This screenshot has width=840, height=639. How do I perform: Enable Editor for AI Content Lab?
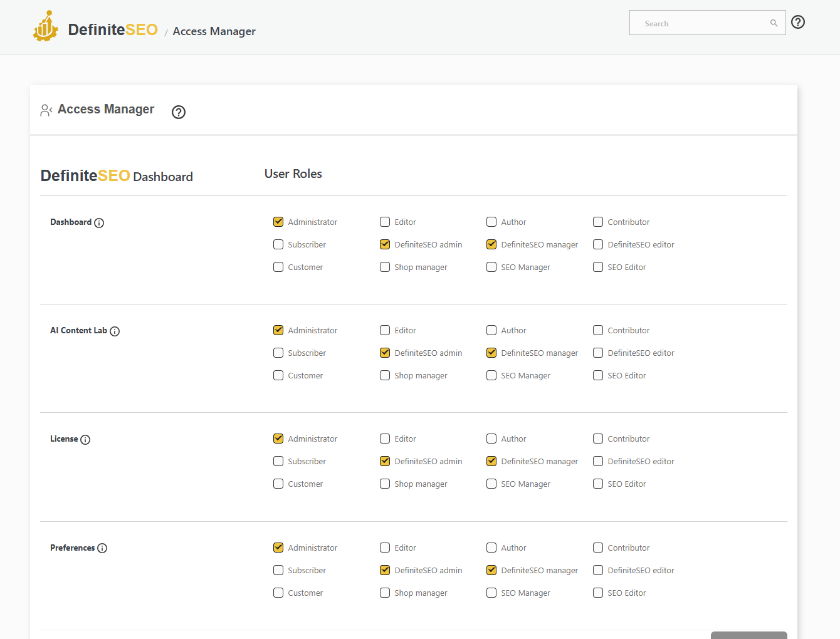pyautogui.click(x=385, y=330)
